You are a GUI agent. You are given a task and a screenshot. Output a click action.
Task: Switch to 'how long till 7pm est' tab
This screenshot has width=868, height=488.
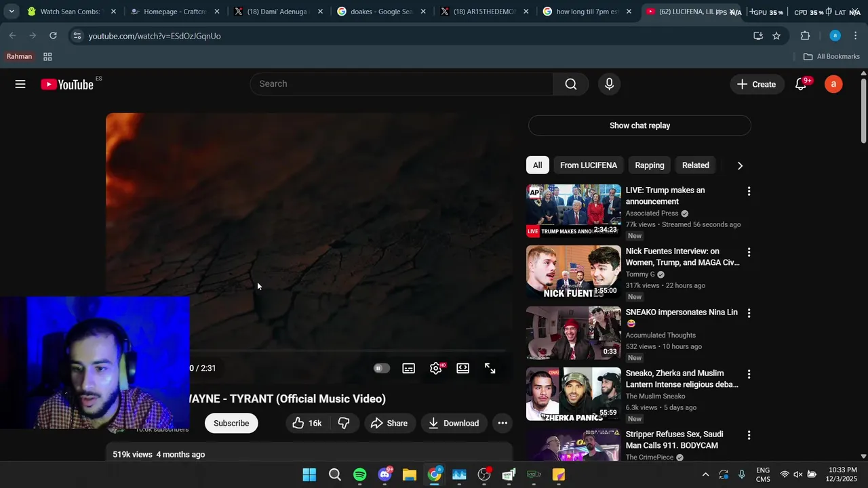(586, 12)
